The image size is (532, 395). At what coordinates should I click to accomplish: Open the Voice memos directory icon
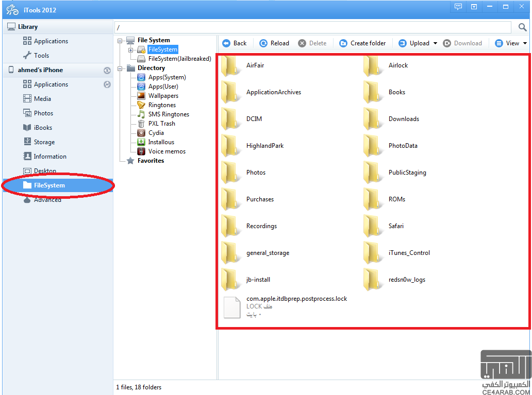141,151
